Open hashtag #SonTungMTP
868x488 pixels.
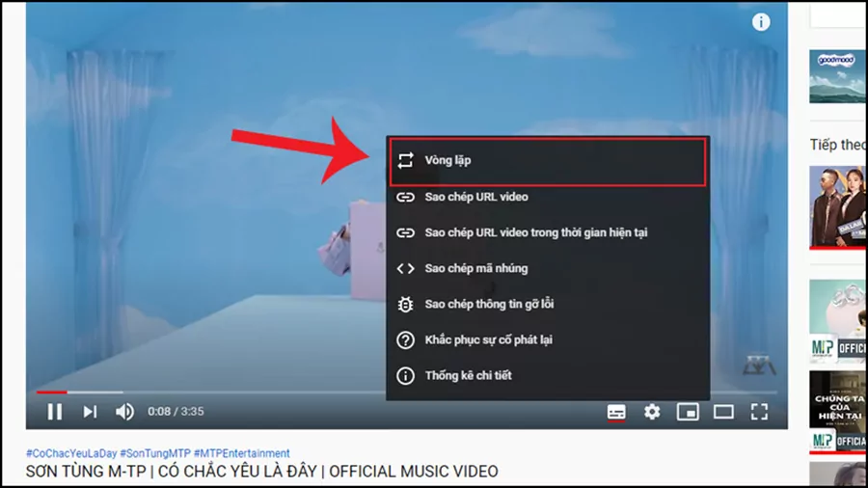tap(155, 453)
